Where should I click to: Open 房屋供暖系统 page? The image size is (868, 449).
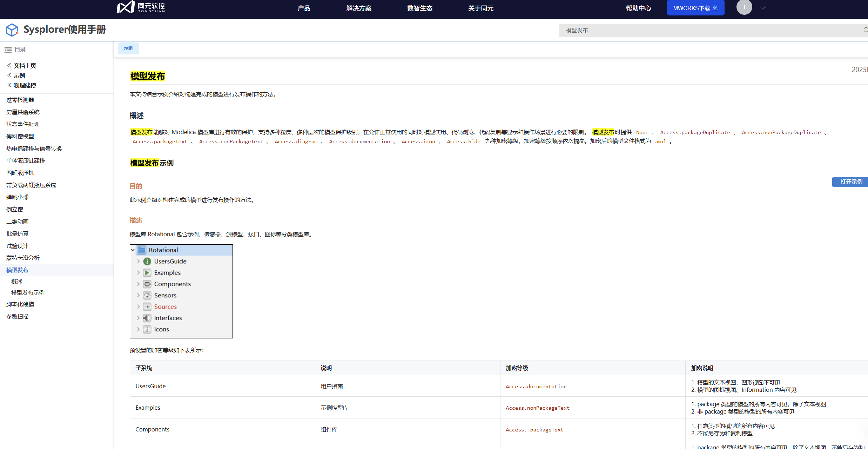[x=23, y=112]
